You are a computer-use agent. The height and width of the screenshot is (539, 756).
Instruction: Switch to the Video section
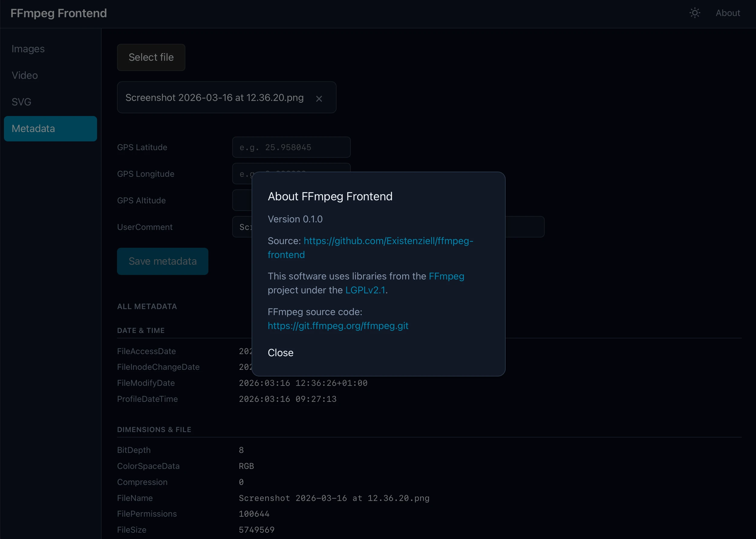coord(24,75)
